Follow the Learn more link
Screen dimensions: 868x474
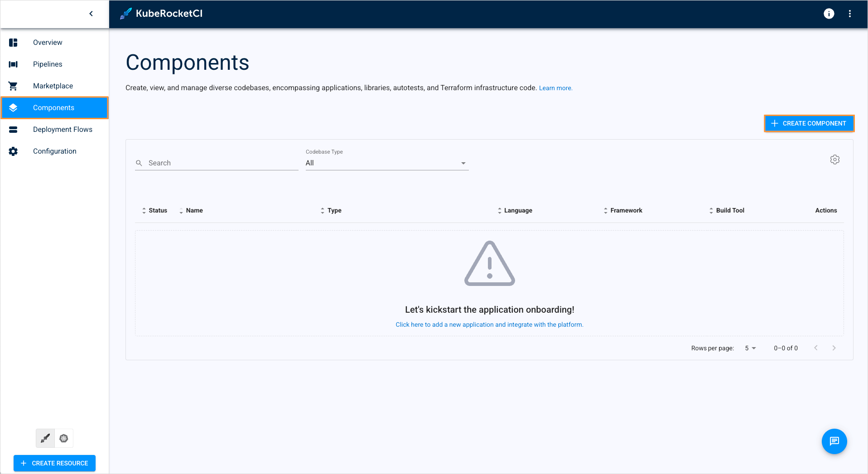click(x=555, y=87)
